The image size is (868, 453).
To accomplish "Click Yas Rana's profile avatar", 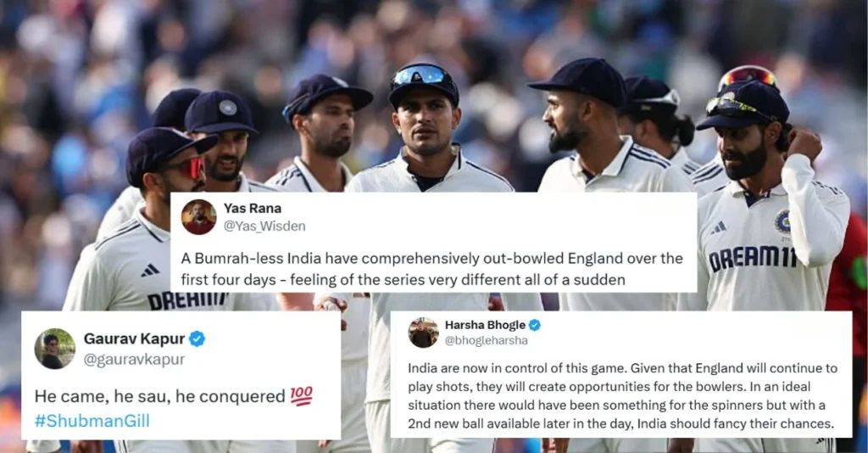I will [x=198, y=217].
